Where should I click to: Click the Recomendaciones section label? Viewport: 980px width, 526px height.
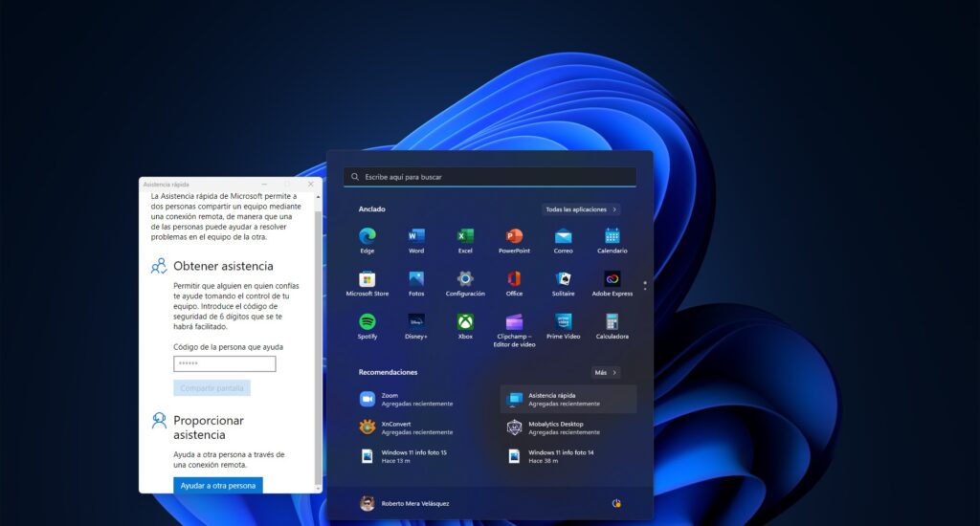[388, 372]
